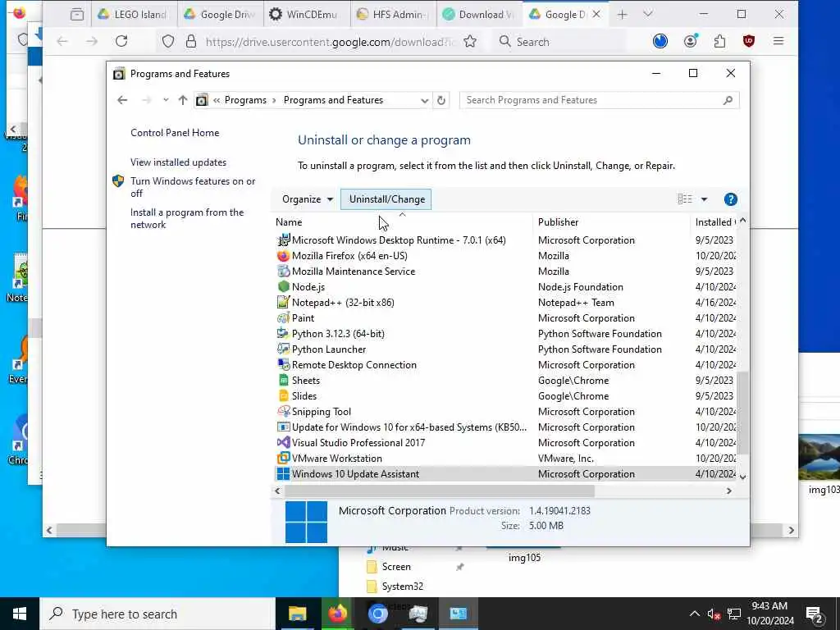Click the Firefox reload page icon
840x630 pixels.
click(121, 41)
